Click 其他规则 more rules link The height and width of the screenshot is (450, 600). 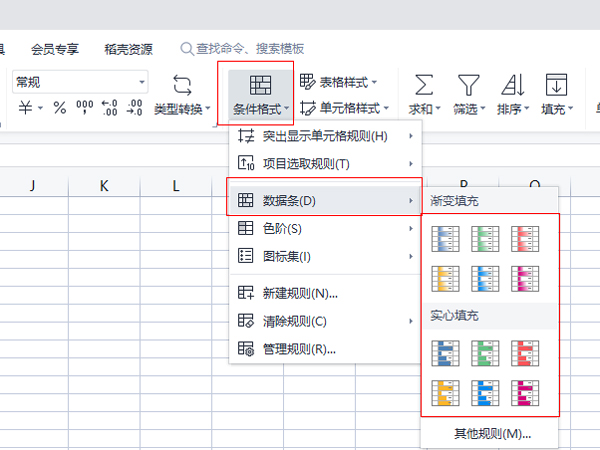tap(490, 434)
